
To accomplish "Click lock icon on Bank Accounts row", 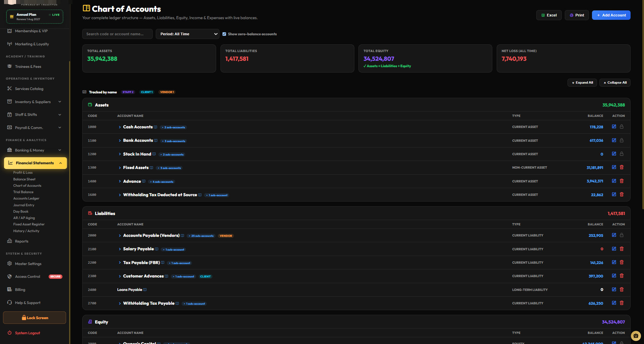I will tap(622, 140).
